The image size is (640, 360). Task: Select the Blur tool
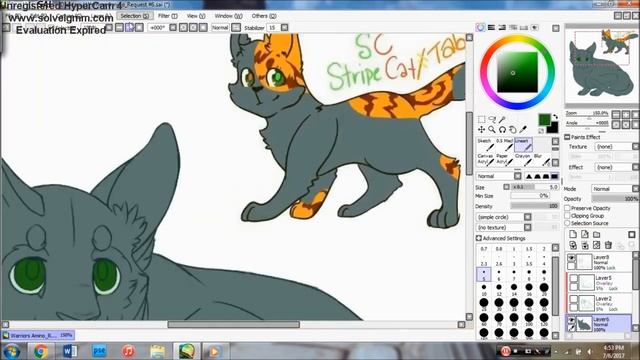point(542,160)
